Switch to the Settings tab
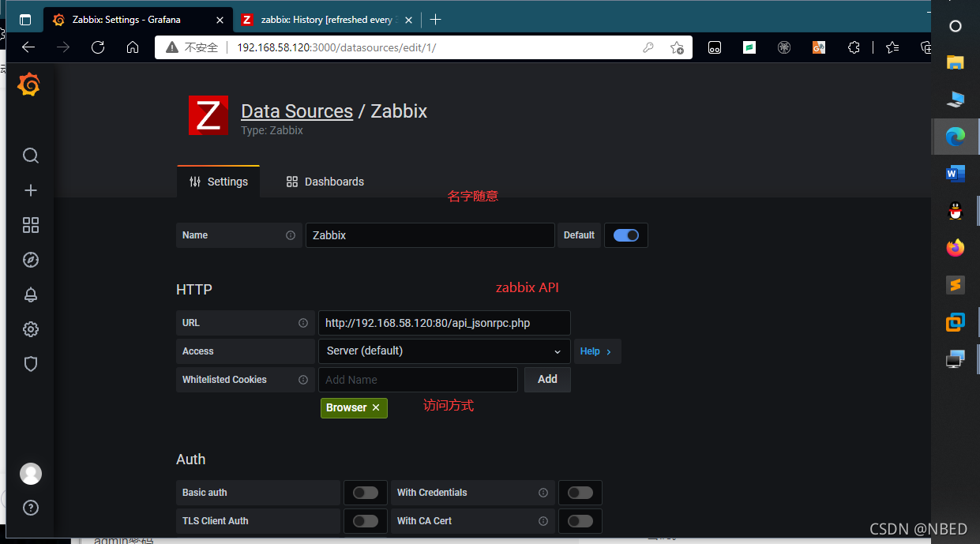 coord(219,182)
